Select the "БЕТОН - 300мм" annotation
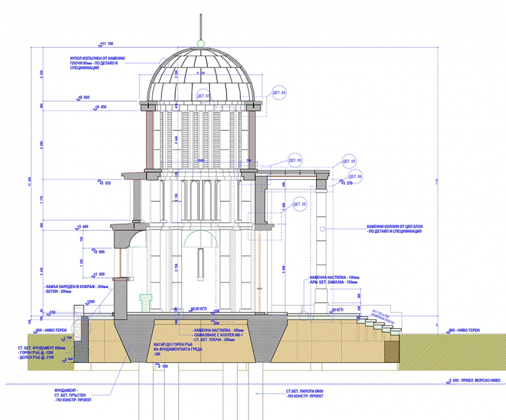The height and width of the screenshot is (420, 506). (58, 292)
